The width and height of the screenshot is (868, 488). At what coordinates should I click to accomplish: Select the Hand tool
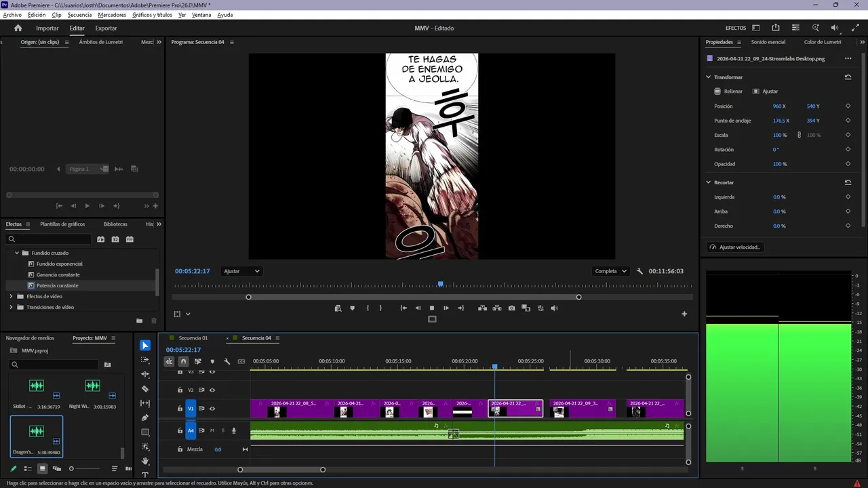pos(145,461)
